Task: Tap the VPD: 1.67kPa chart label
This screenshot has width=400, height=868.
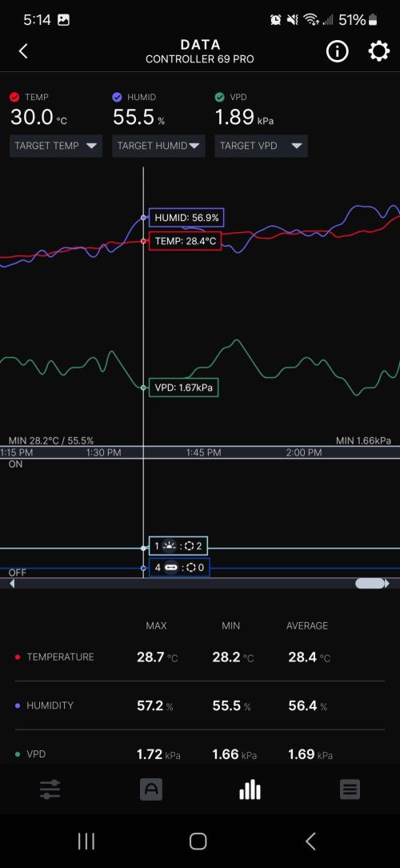Action: point(184,388)
